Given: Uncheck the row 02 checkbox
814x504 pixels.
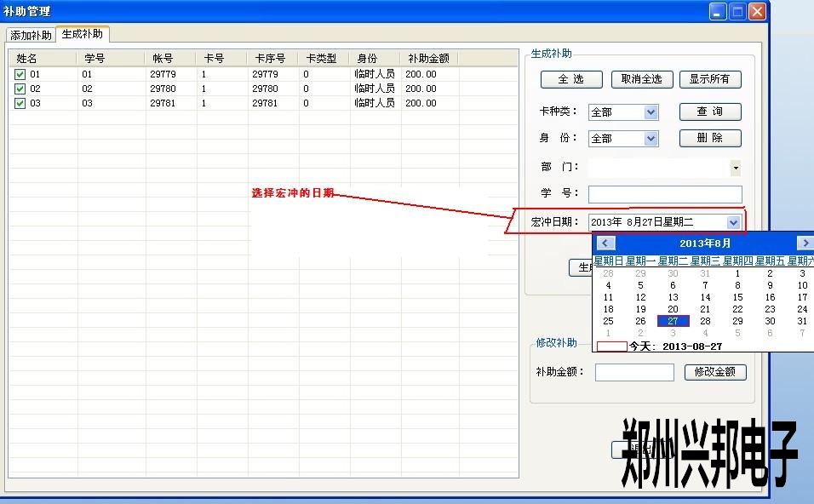Looking at the screenshot, I should click(20, 89).
